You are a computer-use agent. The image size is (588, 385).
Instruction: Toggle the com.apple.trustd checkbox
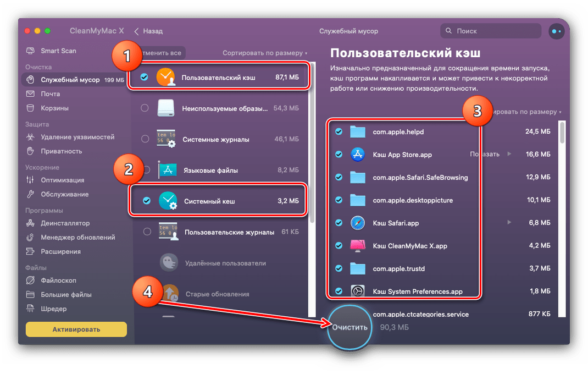[x=339, y=268]
